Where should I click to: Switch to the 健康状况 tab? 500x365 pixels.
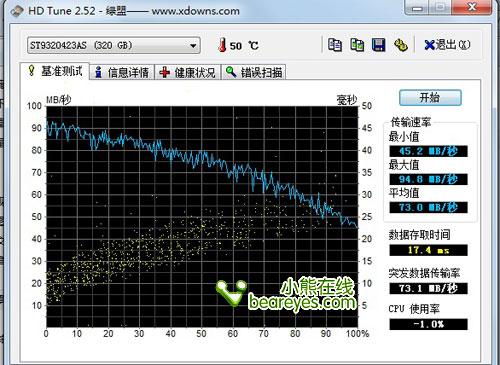coord(188,72)
